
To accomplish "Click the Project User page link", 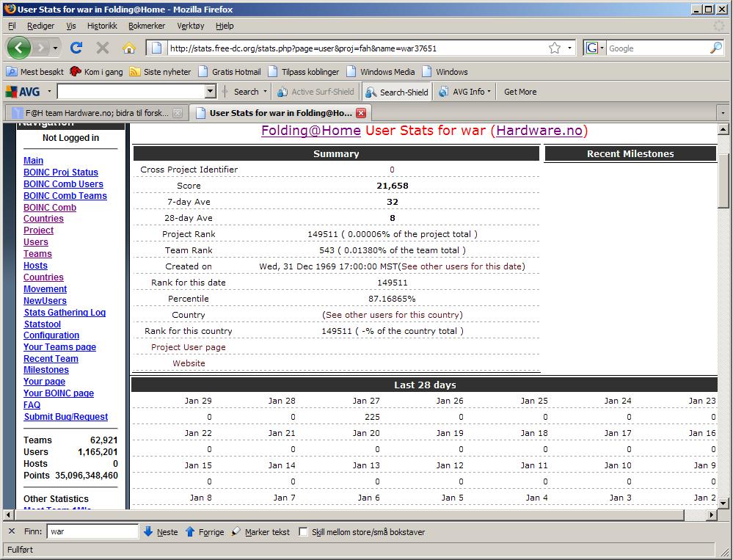I will click(188, 347).
